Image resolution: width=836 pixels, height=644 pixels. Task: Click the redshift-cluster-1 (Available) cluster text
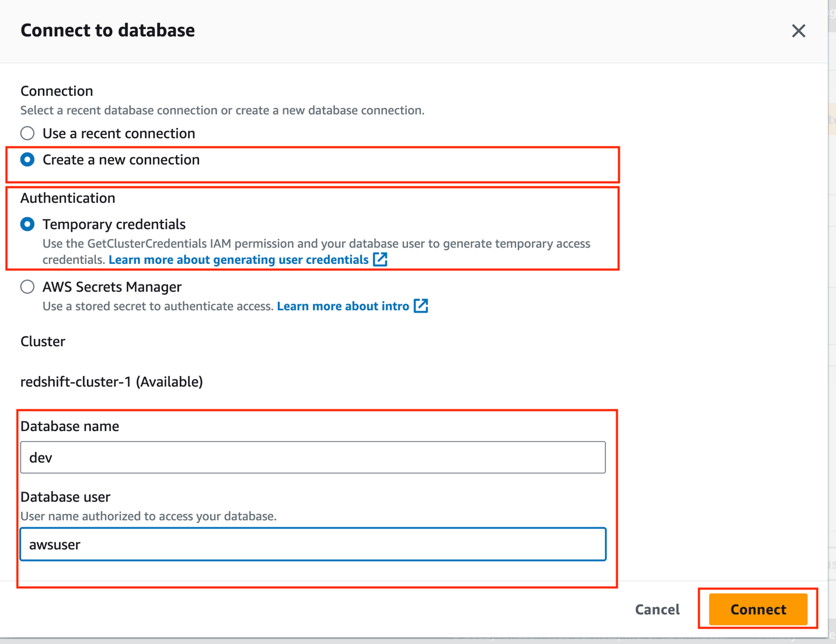pyautogui.click(x=112, y=382)
